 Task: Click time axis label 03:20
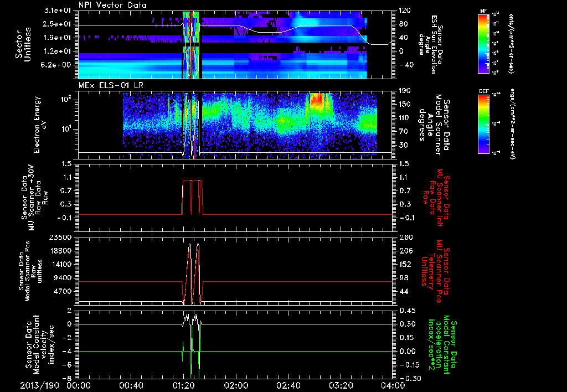pos(341,386)
